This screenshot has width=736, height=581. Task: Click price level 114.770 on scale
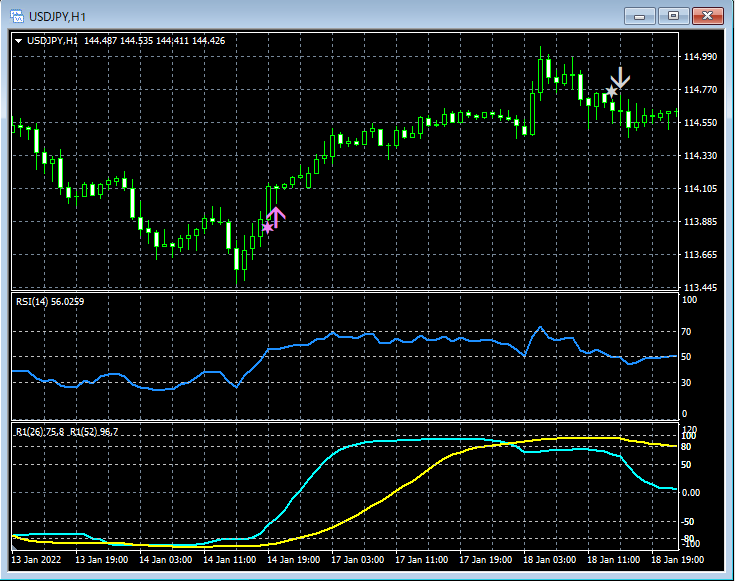(700, 90)
